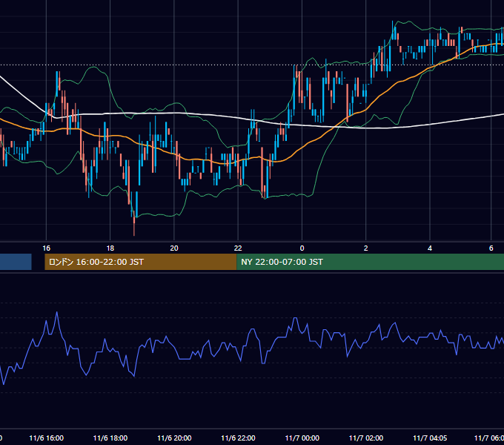The width and height of the screenshot is (504, 445).
Task: Click the time axis label 6
Action: click(x=491, y=248)
